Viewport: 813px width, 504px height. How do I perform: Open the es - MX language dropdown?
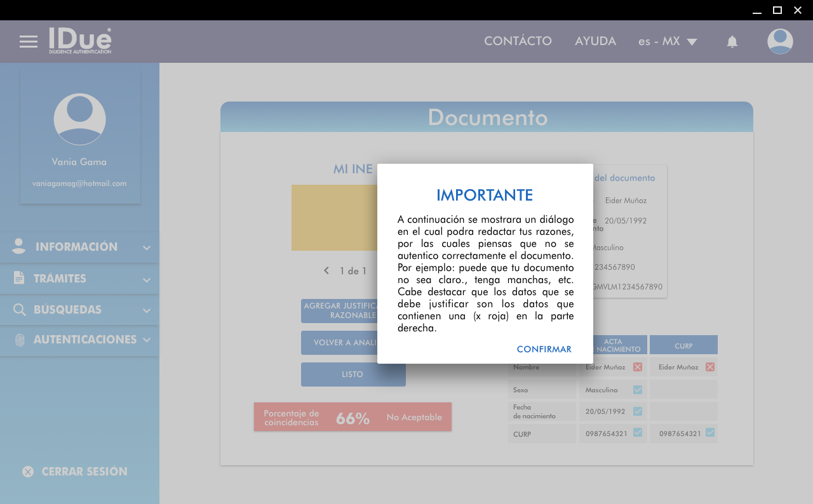coord(668,42)
